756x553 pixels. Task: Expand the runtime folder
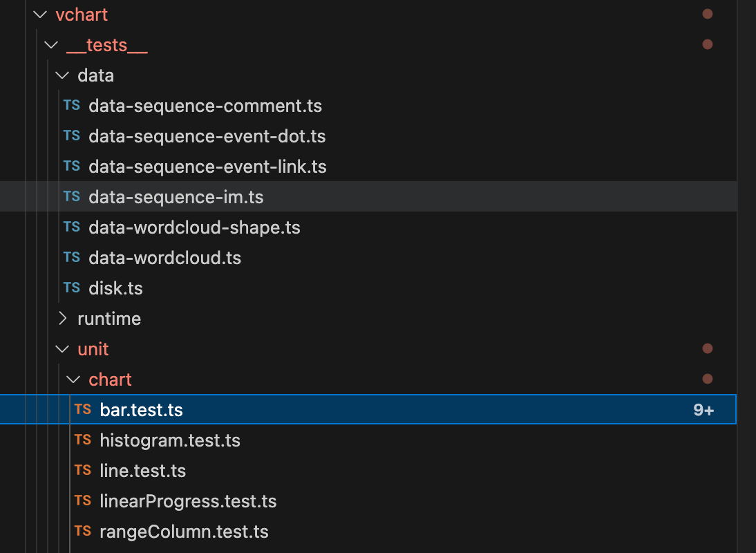(62, 318)
